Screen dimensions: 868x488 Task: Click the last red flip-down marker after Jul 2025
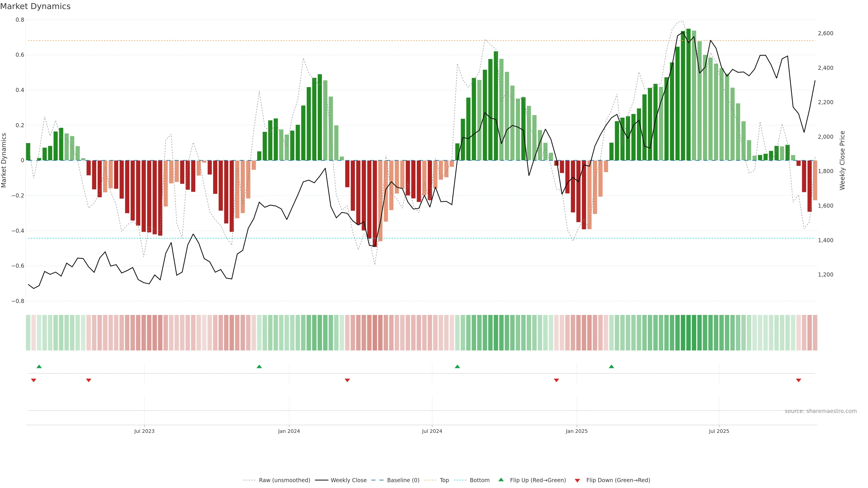coord(798,380)
